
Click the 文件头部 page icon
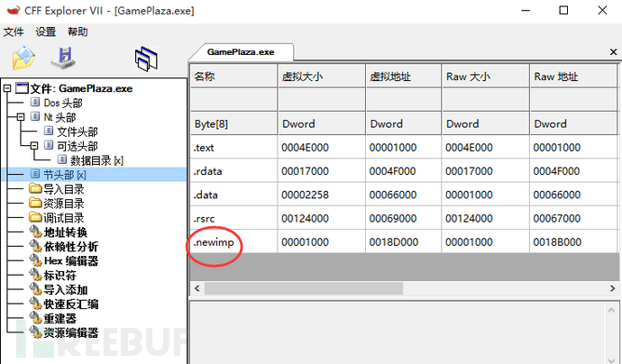pyautogui.click(x=49, y=131)
